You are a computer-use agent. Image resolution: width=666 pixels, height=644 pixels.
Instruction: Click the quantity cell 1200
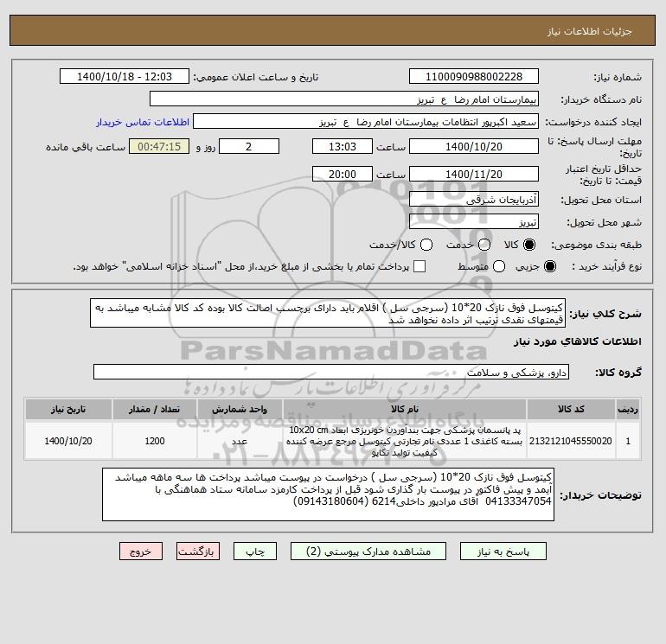coord(155,441)
